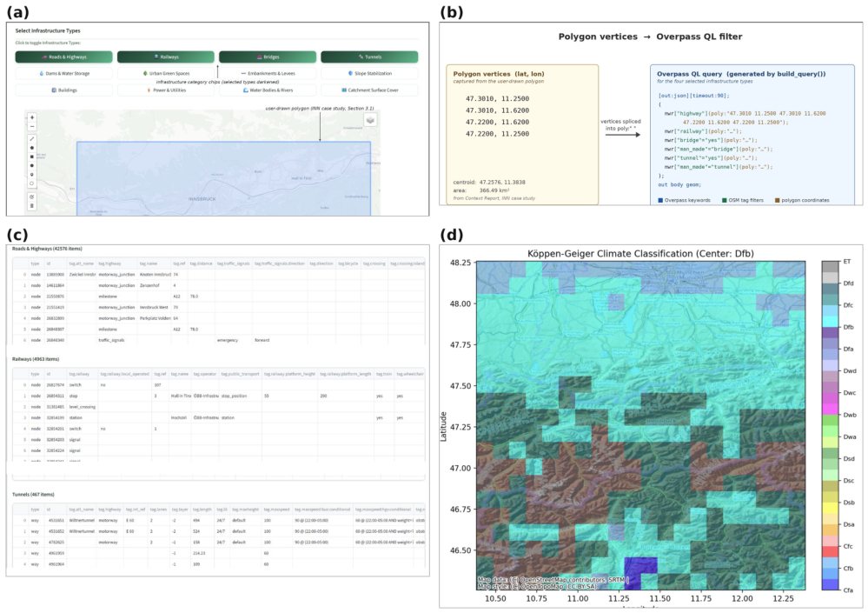
Task: Enable Urban Green Spaces
Action: tap(165, 73)
